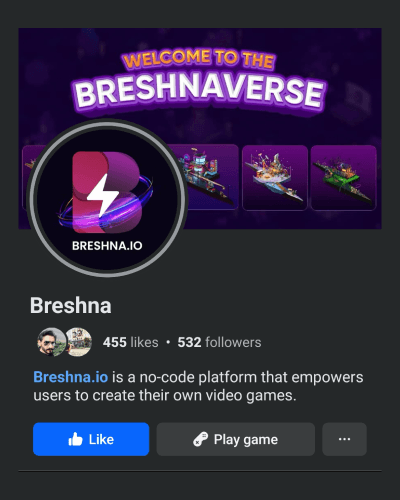
Task: View the 532 followers list
Action: [219, 342]
